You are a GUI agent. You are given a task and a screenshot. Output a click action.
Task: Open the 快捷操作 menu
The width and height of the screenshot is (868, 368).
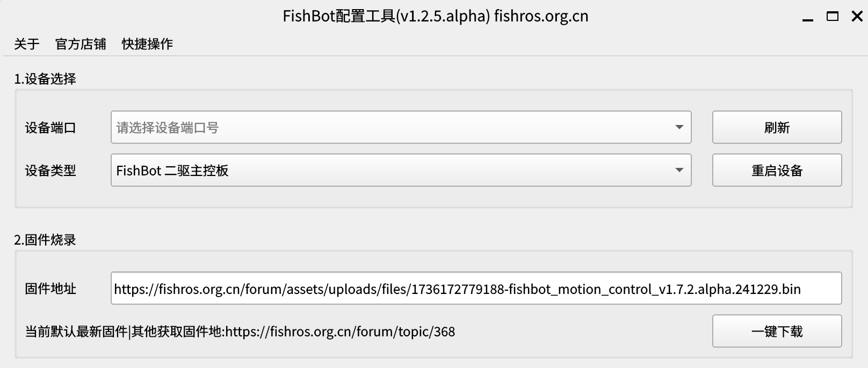pyautogui.click(x=147, y=44)
